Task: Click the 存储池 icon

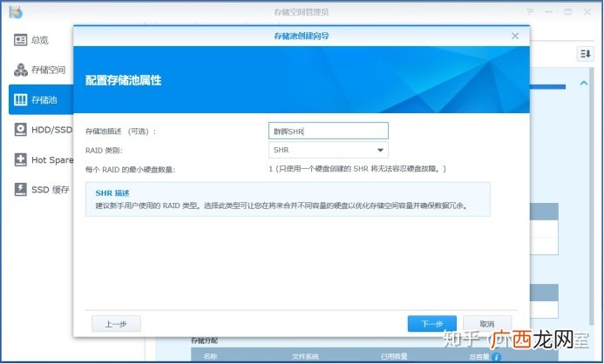Action: coord(20,99)
